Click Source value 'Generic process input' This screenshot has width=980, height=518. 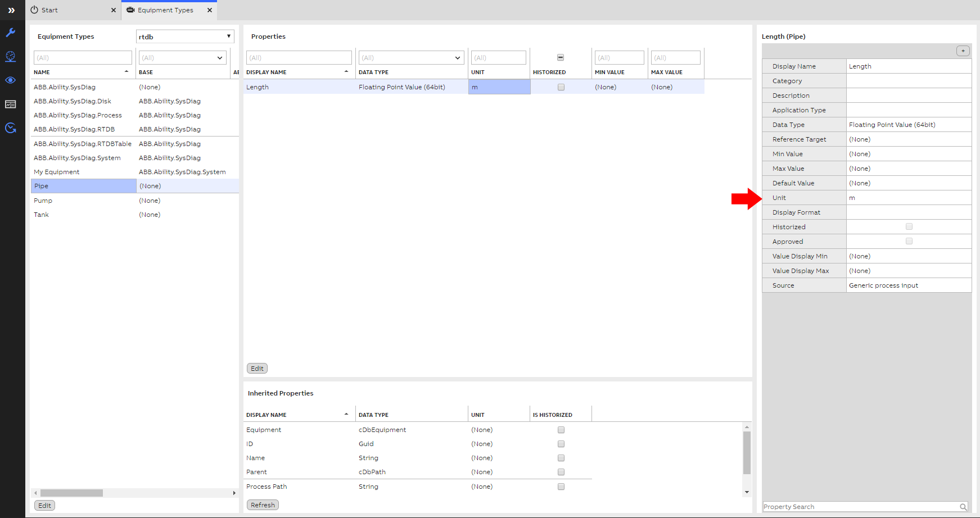click(909, 285)
